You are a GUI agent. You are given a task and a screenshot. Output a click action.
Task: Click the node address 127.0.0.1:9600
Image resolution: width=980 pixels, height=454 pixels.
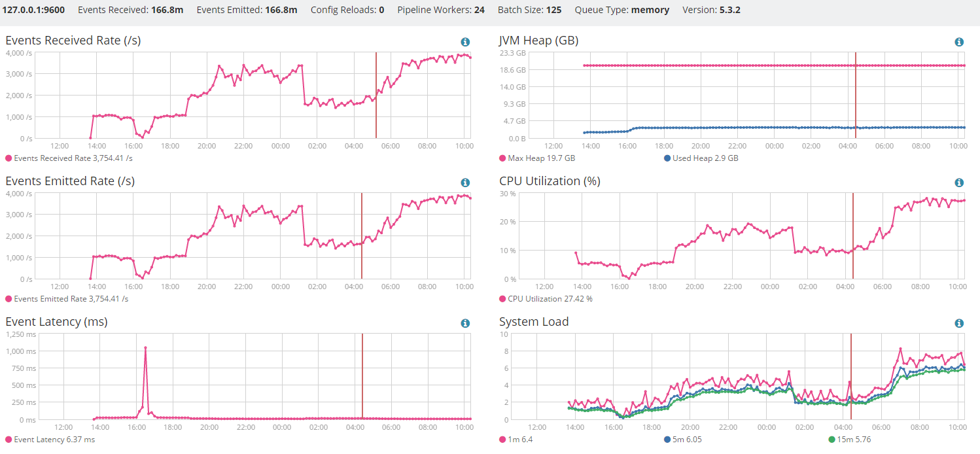coord(35,10)
